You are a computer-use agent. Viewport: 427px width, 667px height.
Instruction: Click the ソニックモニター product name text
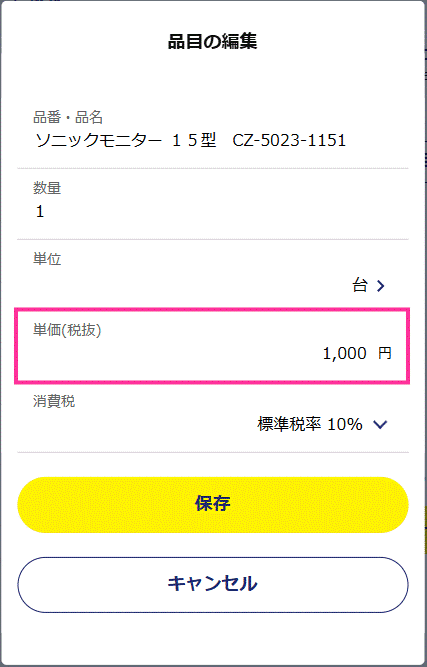[x=98, y=140]
